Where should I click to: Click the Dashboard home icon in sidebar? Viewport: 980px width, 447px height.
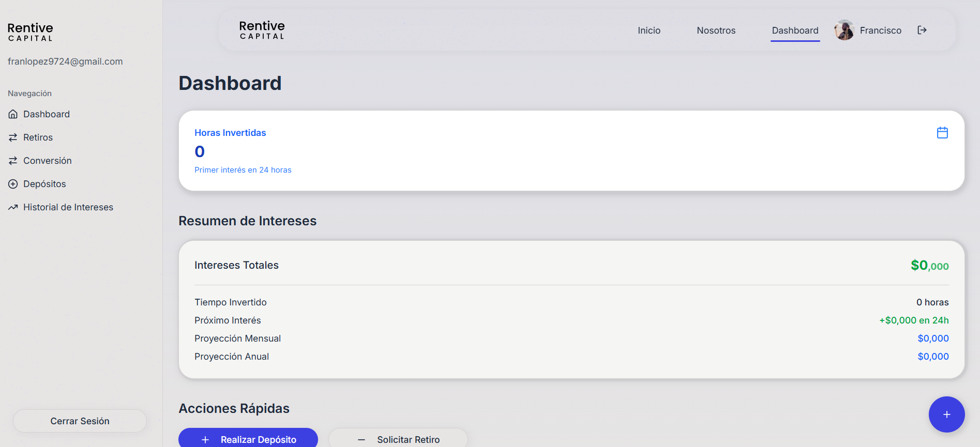13,114
